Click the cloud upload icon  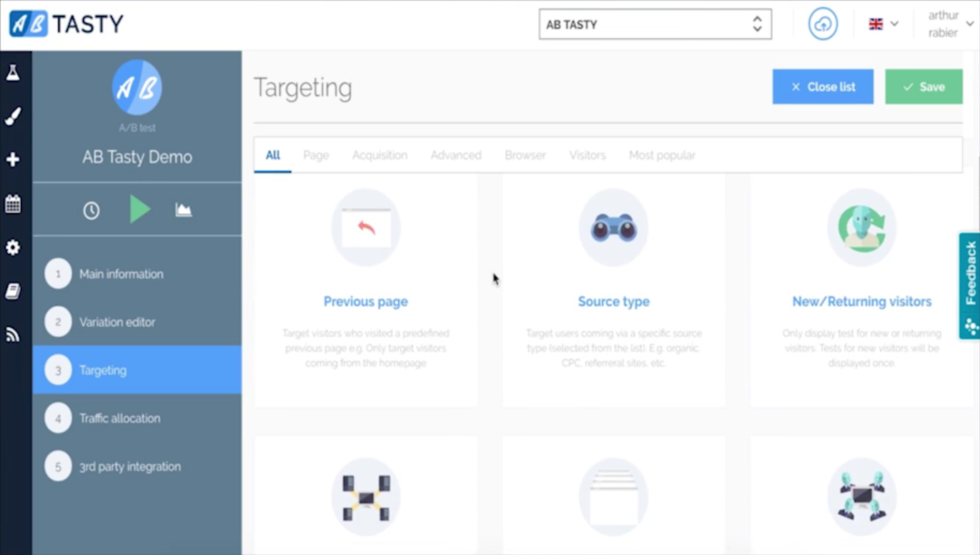click(x=823, y=24)
